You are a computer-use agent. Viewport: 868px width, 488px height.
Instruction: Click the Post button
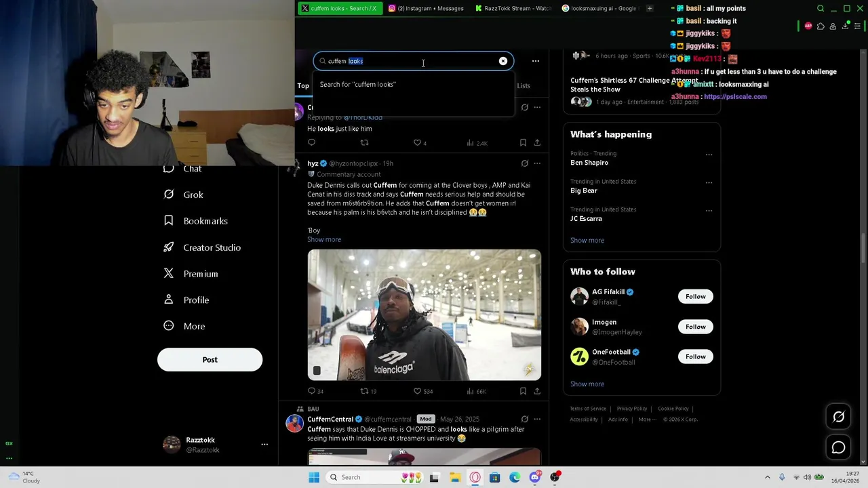(x=210, y=359)
